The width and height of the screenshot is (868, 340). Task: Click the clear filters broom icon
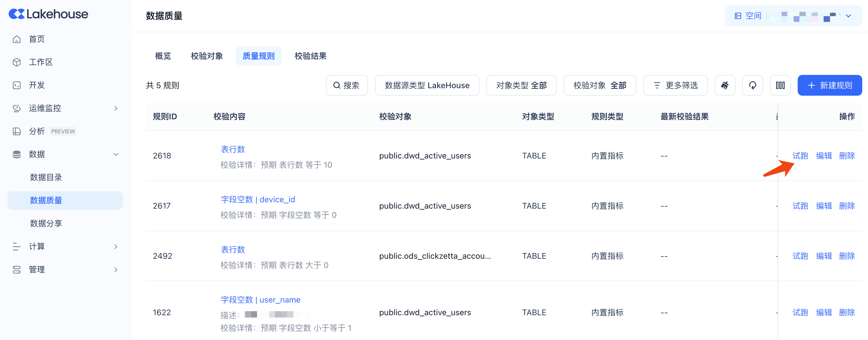click(724, 85)
